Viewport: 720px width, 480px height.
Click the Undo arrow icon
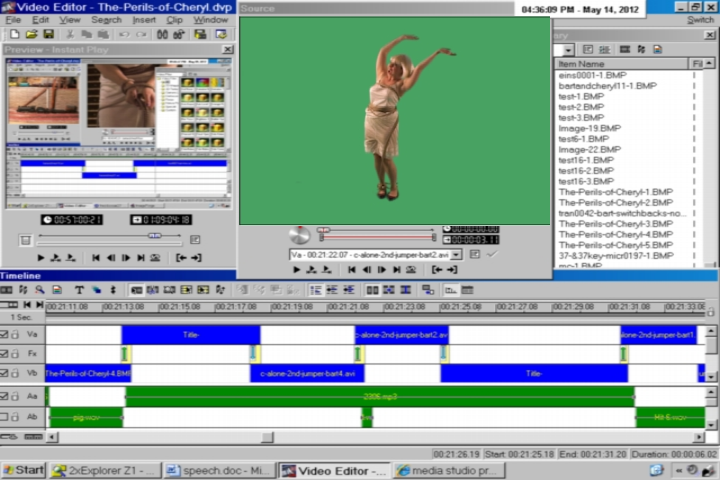(124, 34)
